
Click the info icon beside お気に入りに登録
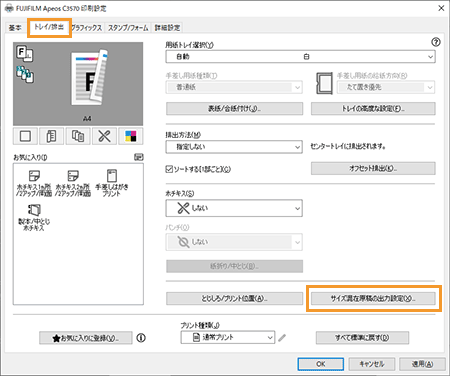pos(141,338)
